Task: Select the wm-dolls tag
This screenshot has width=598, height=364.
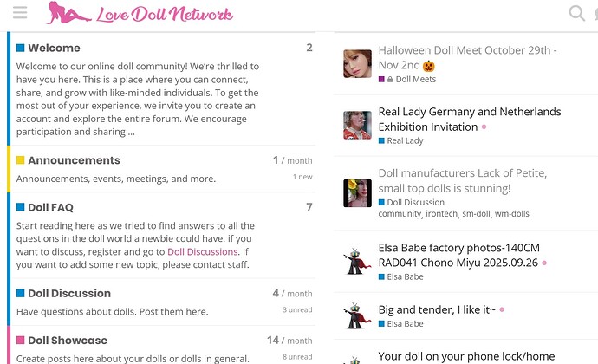Action: click(x=511, y=213)
